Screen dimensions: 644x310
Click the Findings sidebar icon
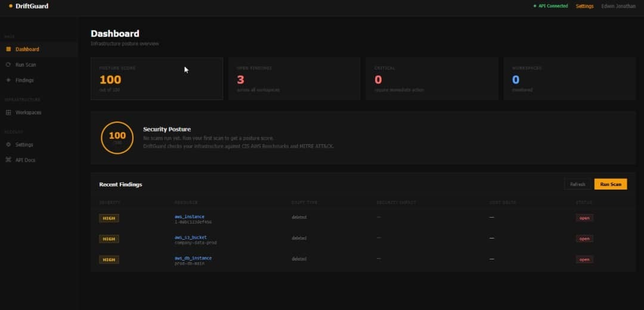pyautogui.click(x=8, y=80)
